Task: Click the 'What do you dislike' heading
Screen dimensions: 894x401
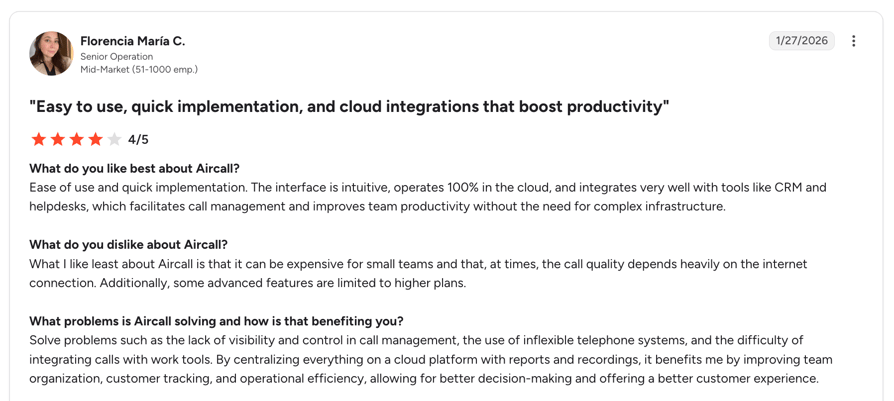Action: coord(129,245)
